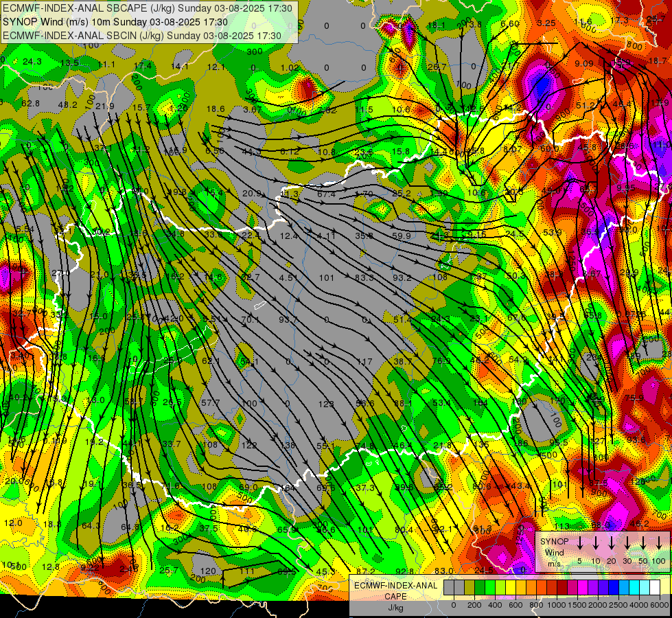The width and height of the screenshot is (672, 618).
Task: Click the 80.4 value on the map
Action: click(x=404, y=529)
